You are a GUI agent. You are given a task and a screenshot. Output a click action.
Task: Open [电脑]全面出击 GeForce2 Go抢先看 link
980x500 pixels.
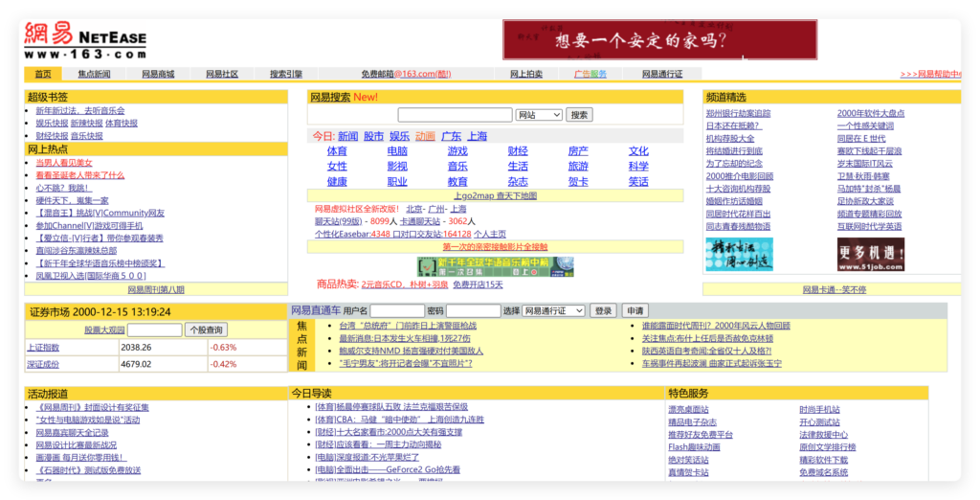pos(388,470)
